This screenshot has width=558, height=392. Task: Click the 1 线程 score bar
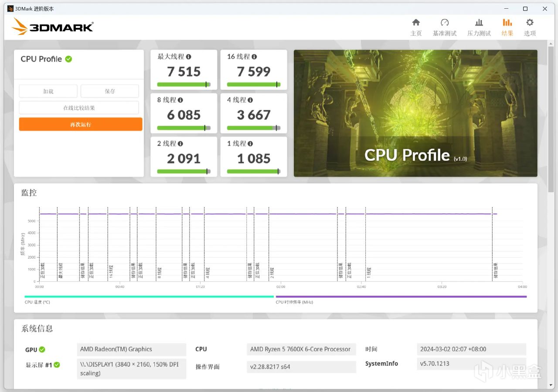pyautogui.click(x=254, y=171)
